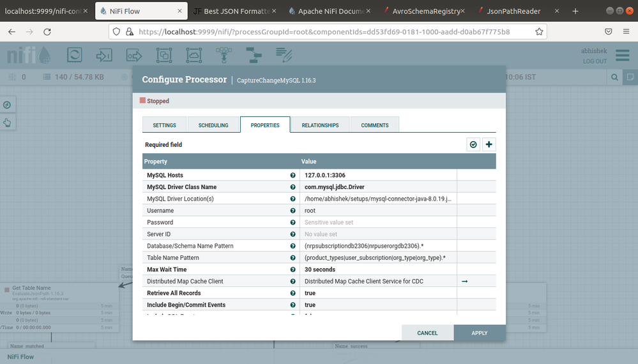Switch to Apache NiFi Documentation browser tab
This screenshot has height=364, width=638.
tap(330, 11)
